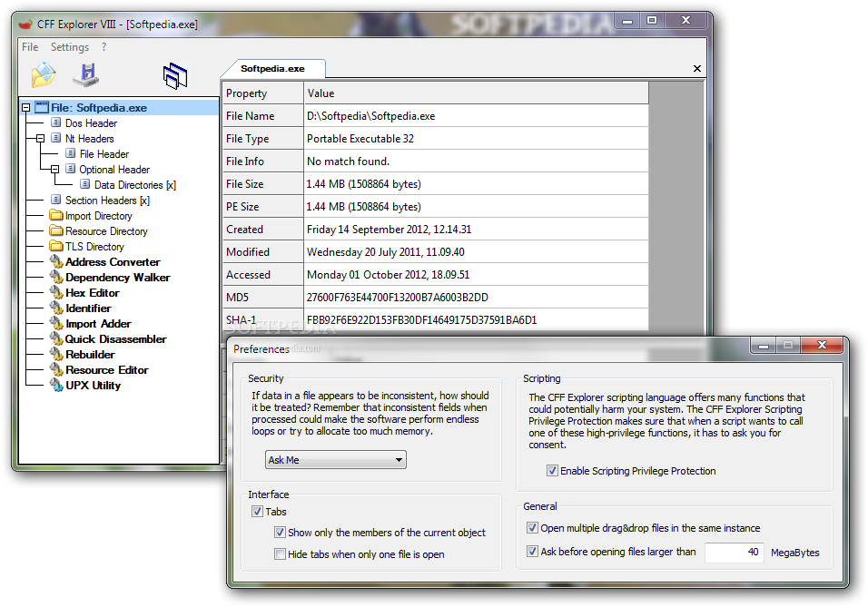Click the File Header node icon
The image size is (868, 607).
coord(70,153)
